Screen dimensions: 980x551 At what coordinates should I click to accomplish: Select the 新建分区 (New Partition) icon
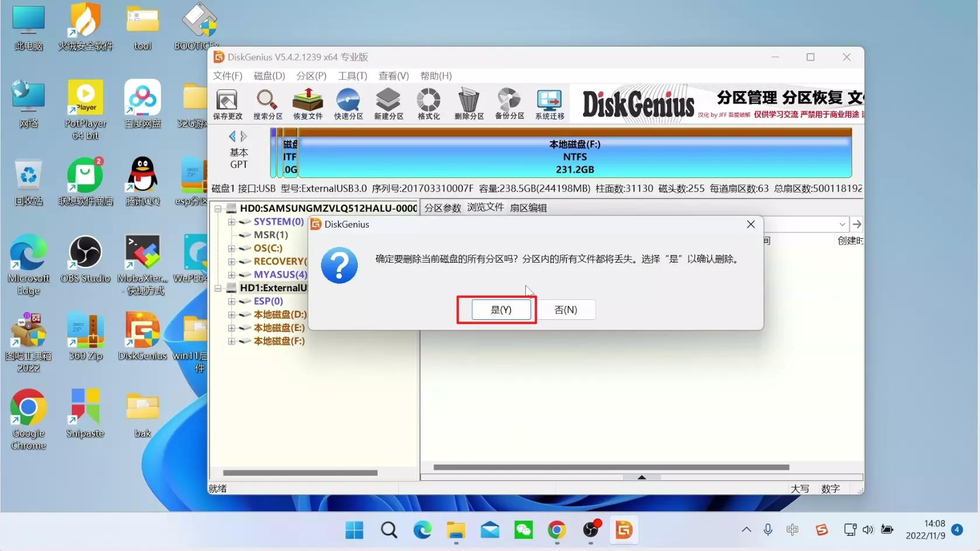pyautogui.click(x=388, y=103)
